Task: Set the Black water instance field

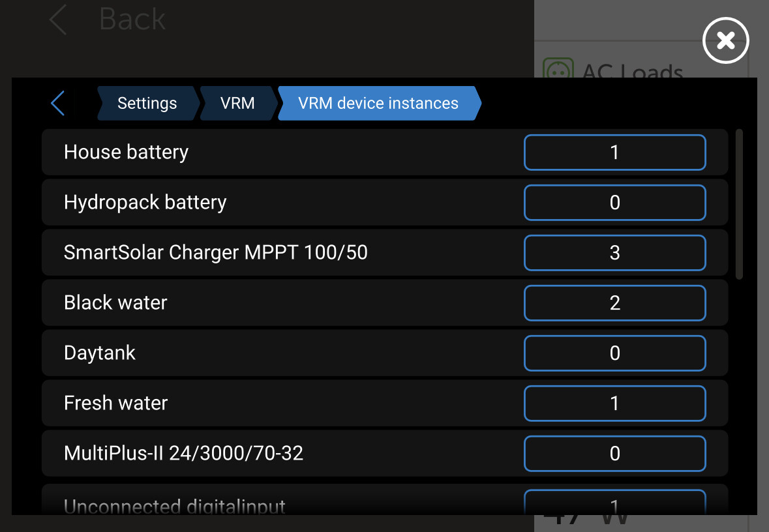Action: (x=614, y=303)
